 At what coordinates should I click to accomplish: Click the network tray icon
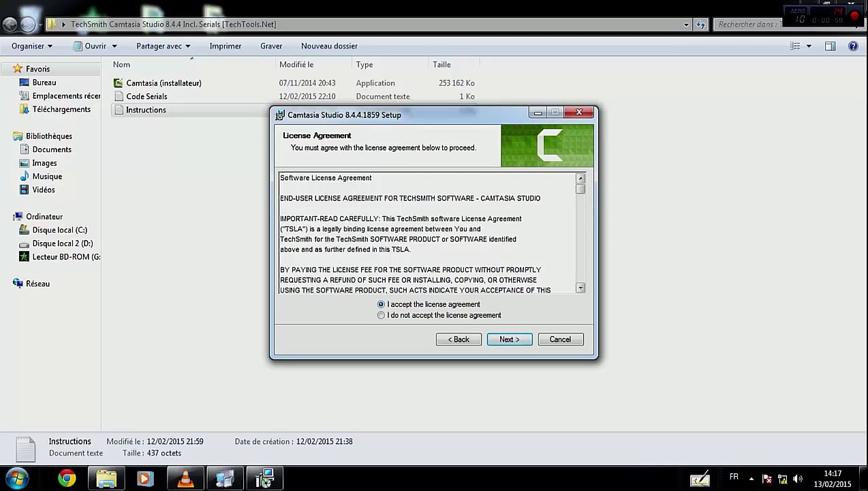point(782,479)
